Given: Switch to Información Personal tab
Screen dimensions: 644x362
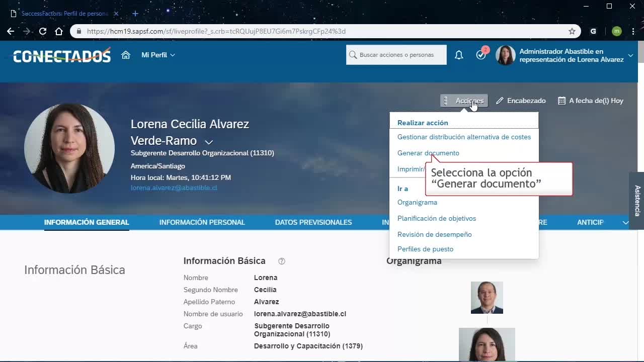Looking at the screenshot, I should [x=202, y=222].
